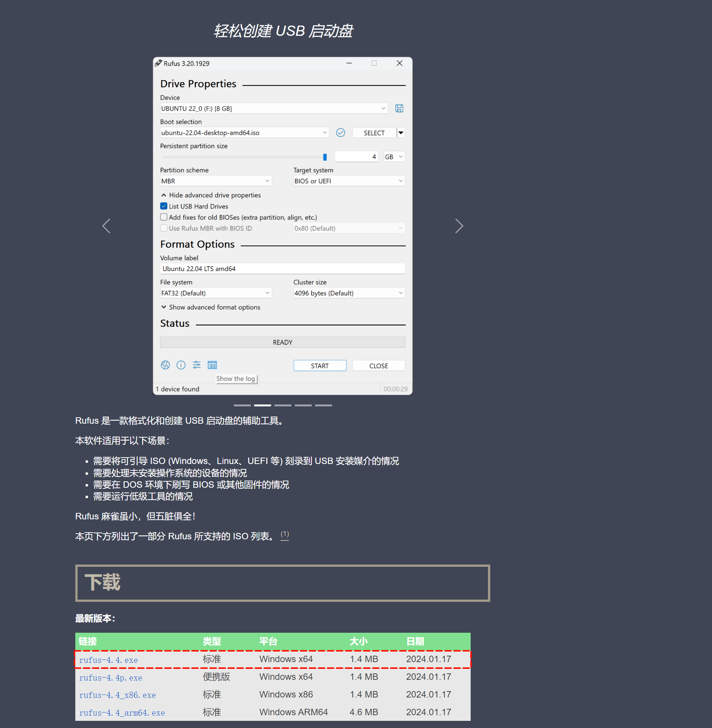Click the 链接 column header

pyautogui.click(x=88, y=641)
